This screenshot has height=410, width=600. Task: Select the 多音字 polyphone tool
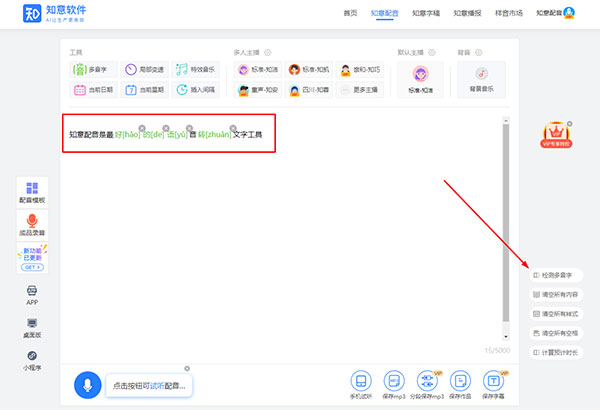pyautogui.click(x=93, y=69)
